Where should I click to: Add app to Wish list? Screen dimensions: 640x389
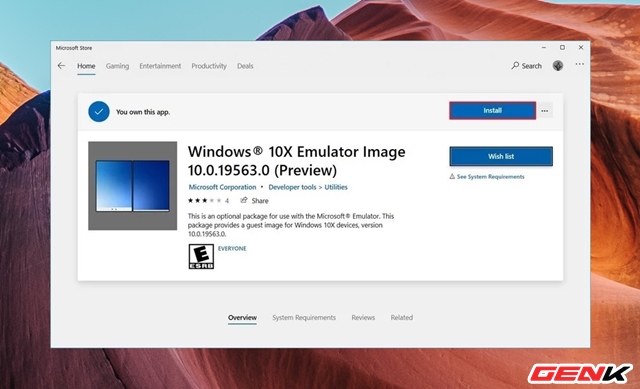(x=501, y=156)
